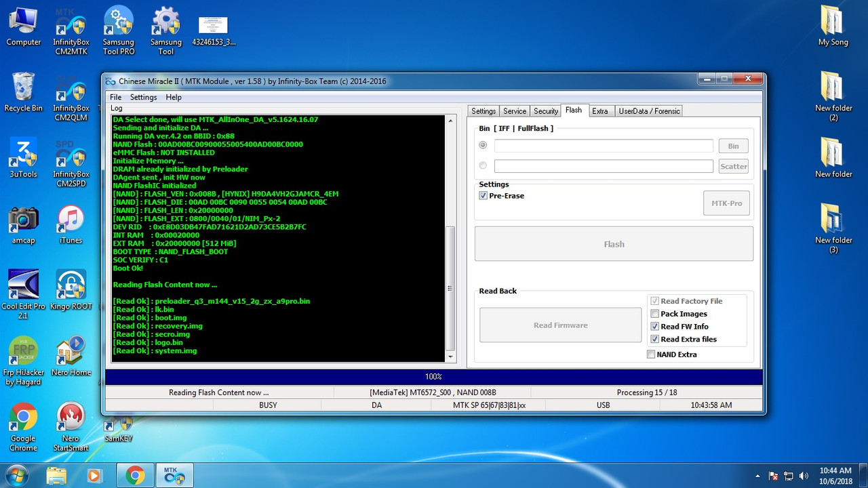Launch InfinityBox CM2MTK shortcut
Viewport: 868px width, 488px height.
[x=71, y=31]
